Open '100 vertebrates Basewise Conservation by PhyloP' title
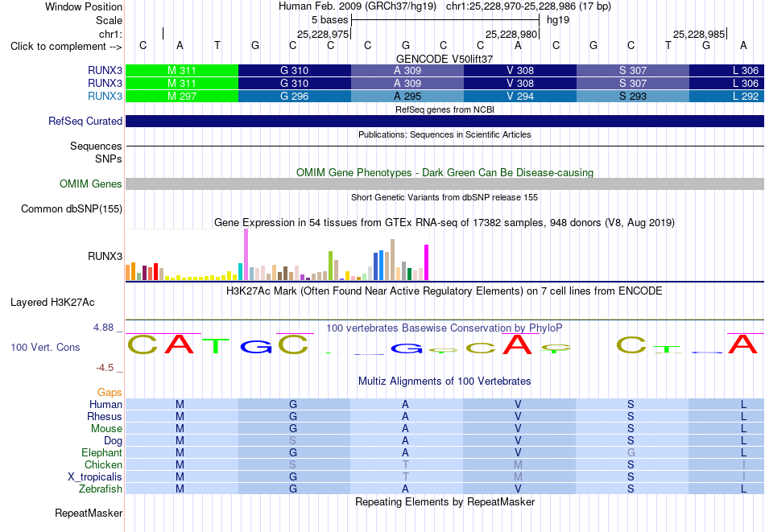Viewport: 765px width, 532px height. (445, 328)
